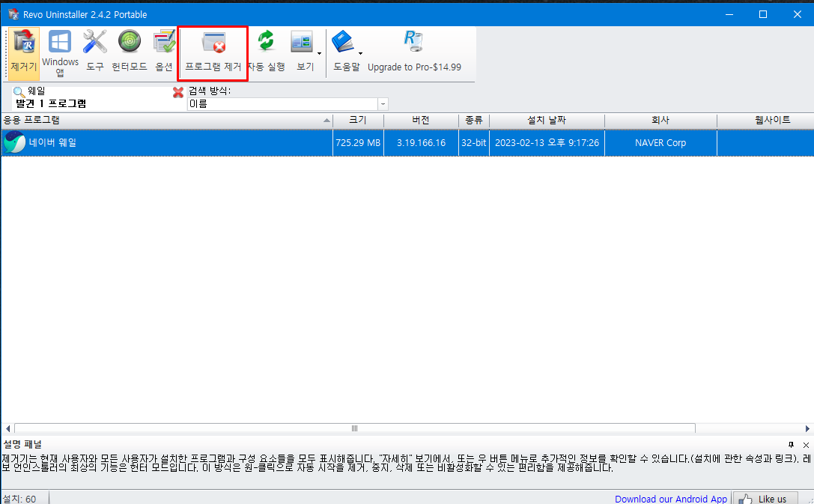Sort programs by 크기 column header
The image size is (814, 504).
tap(358, 120)
